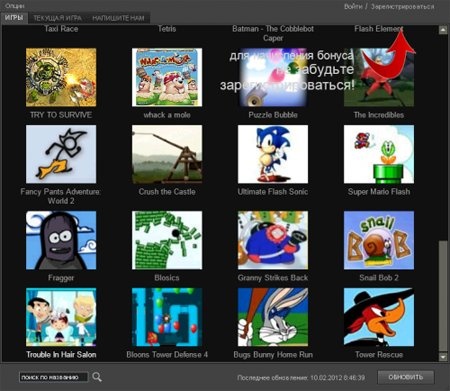
Task: Click the scrollbar down arrow
Action: click(x=443, y=357)
